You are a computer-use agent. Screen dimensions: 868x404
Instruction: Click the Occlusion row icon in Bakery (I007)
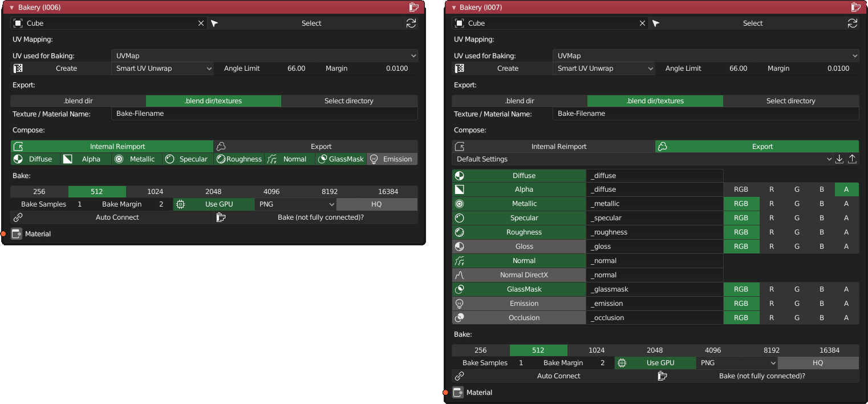(459, 318)
